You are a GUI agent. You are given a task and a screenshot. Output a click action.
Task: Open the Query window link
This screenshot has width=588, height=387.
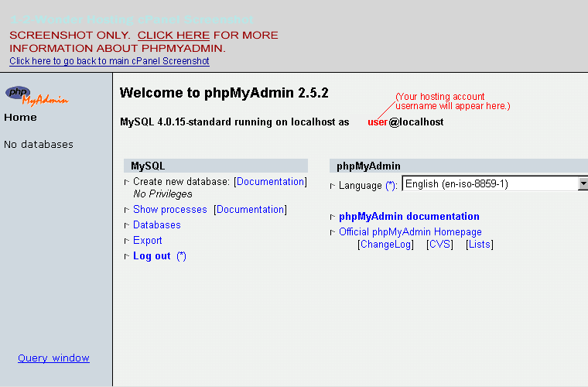53,358
